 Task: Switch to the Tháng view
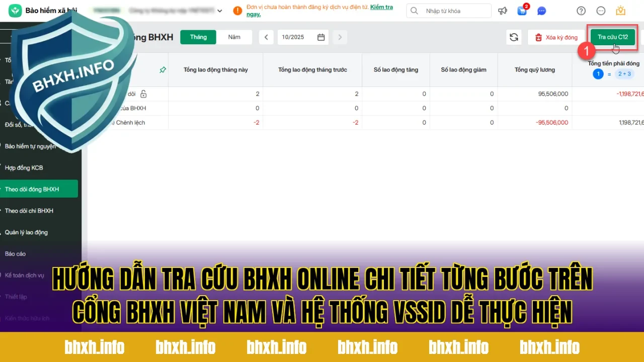[x=198, y=37]
